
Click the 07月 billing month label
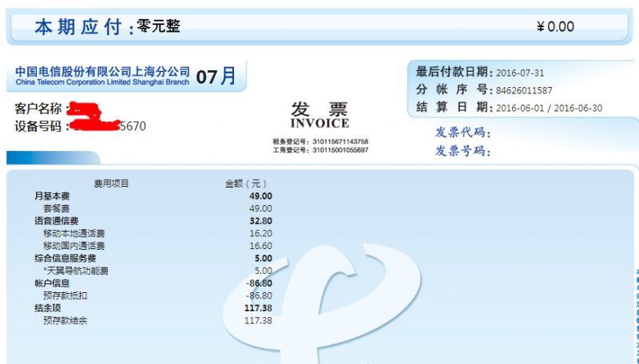click(216, 76)
